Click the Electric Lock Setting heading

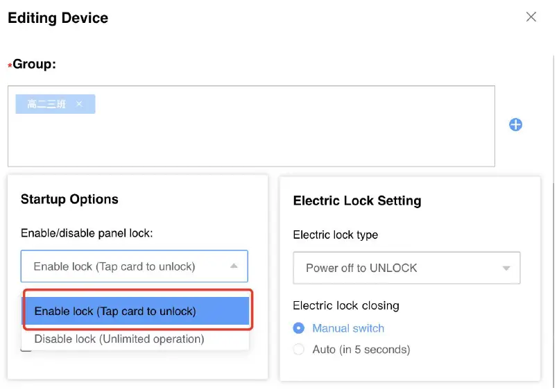pos(357,201)
